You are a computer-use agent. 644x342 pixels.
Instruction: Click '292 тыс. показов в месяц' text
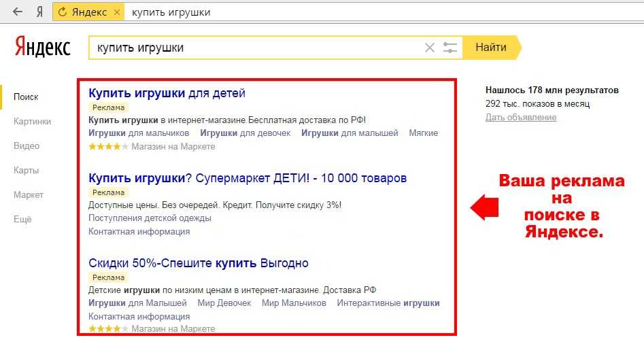click(538, 104)
